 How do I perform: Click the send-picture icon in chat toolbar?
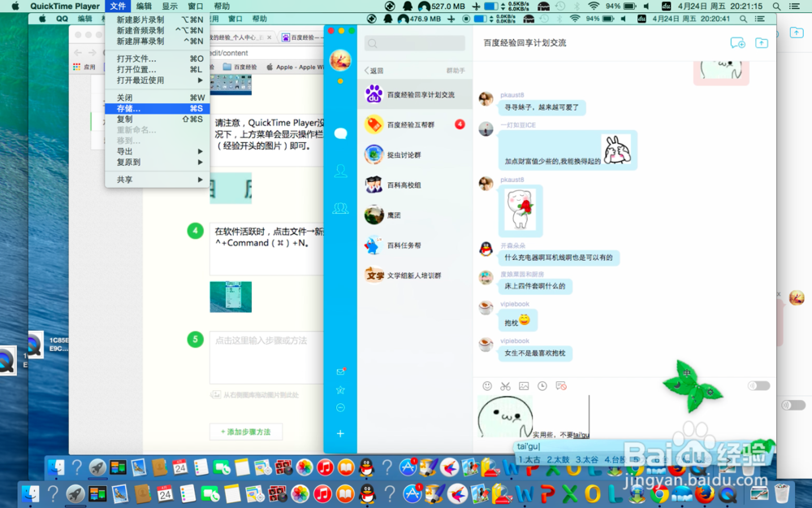pyautogui.click(x=524, y=385)
